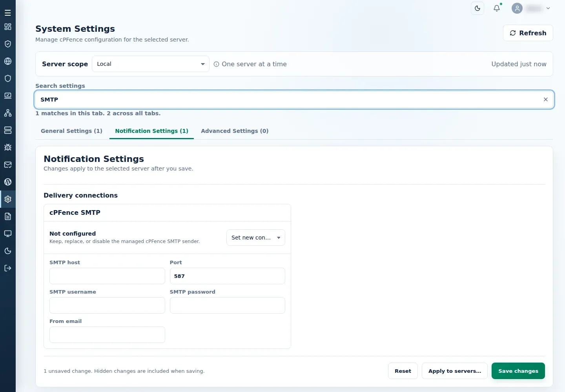Image resolution: width=565 pixels, height=392 pixels.
Task: Click the Save changes button
Action: [518, 371]
